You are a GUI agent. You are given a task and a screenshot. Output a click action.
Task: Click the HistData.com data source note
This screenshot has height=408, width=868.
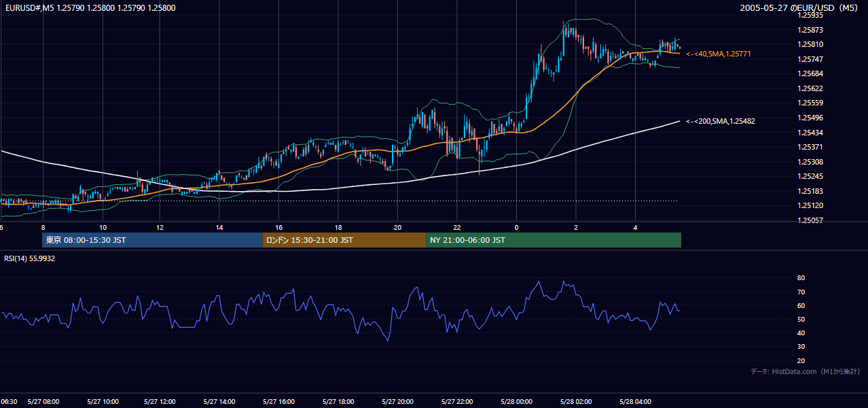click(x=806, y=371)
